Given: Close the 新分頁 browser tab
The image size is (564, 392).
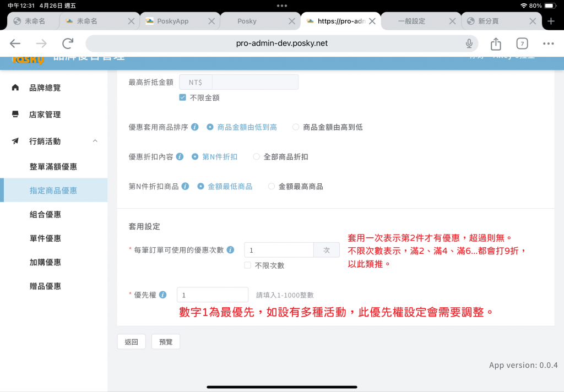Looking at the screenshot, I should click(x=533, y=21).
